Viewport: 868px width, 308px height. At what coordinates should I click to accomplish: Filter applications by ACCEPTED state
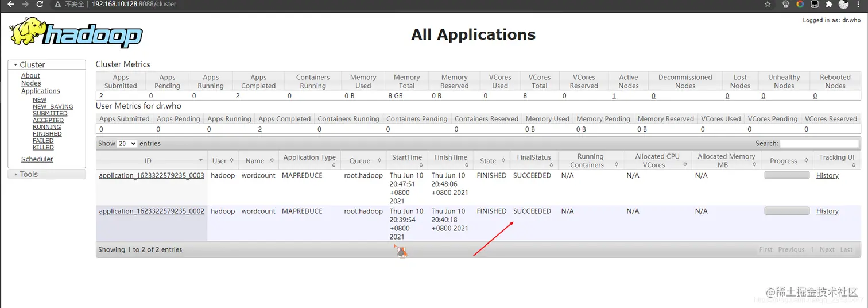coord(48,120)
